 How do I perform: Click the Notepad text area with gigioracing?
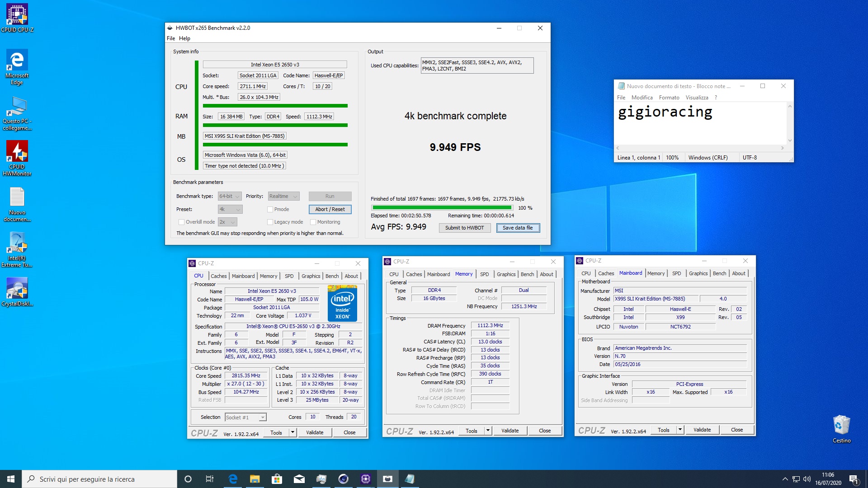(x=700, y=123)
